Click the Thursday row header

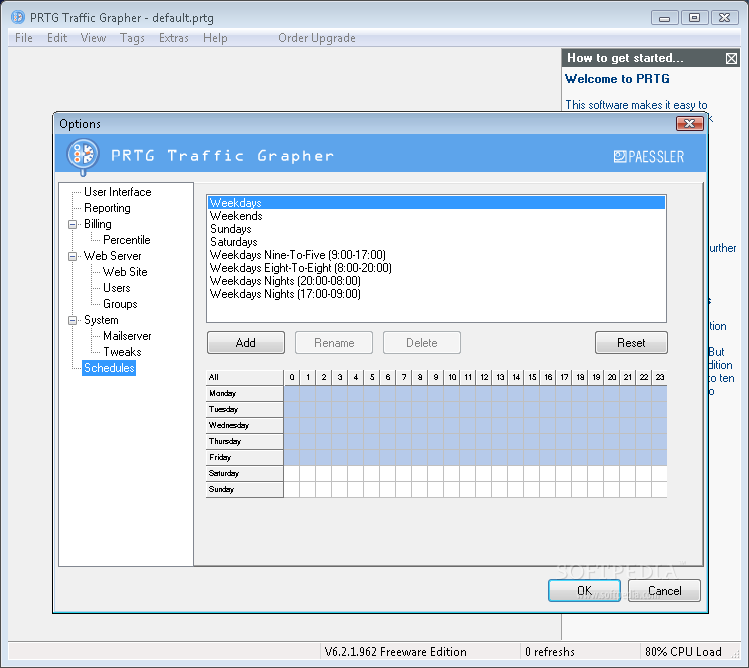[245, 442]
